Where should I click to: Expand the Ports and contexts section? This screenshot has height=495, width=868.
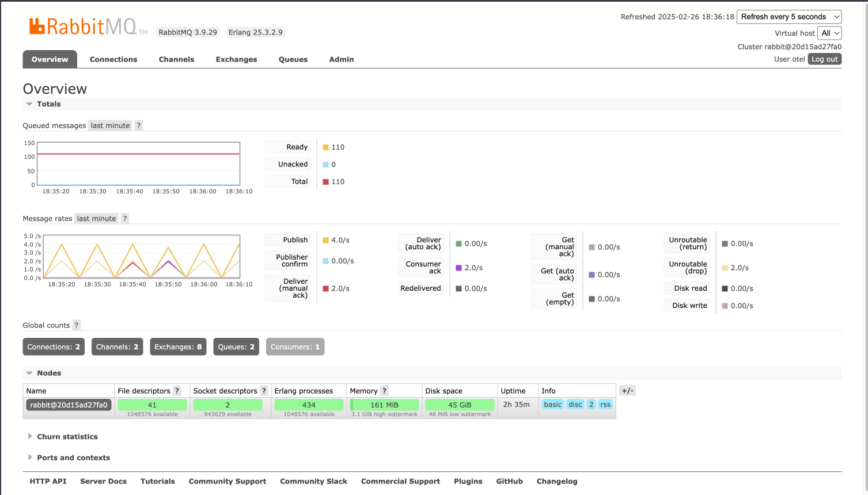coord(73,458)
